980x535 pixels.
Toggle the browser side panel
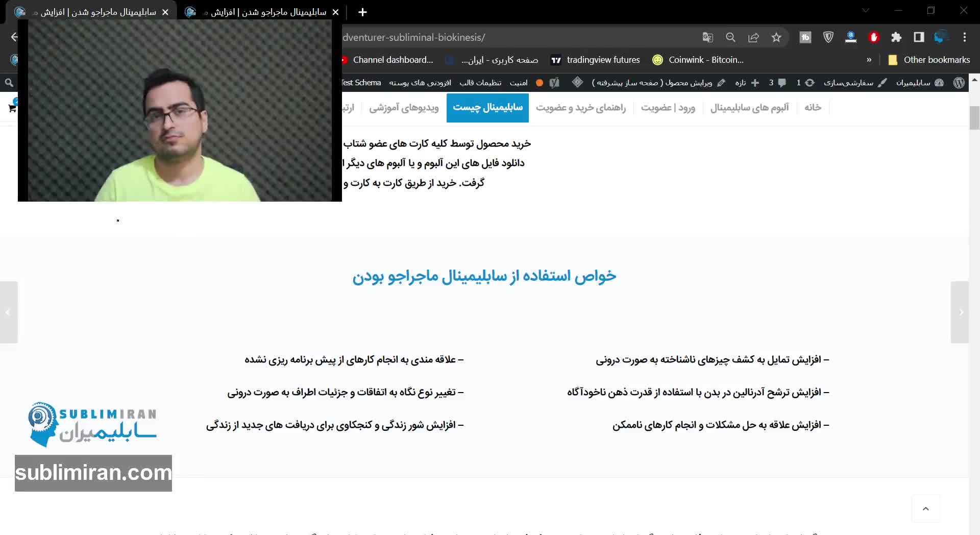(919, 37)
